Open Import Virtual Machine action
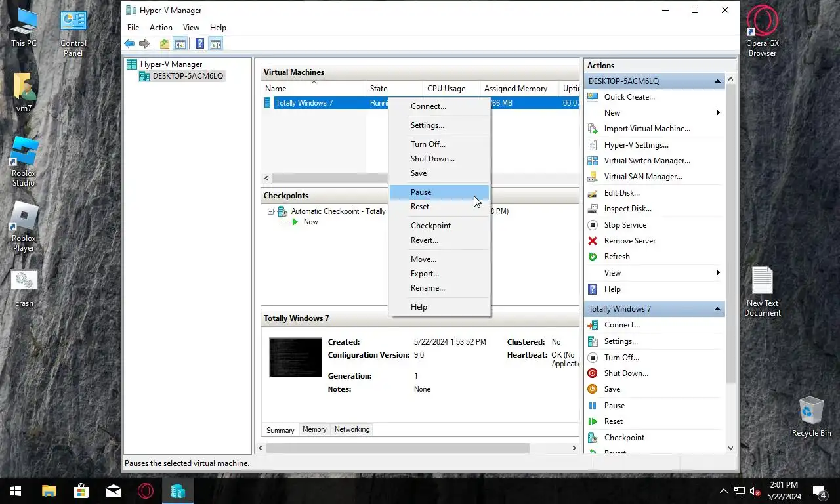840x504 pixels. click(x=647, y=129)
